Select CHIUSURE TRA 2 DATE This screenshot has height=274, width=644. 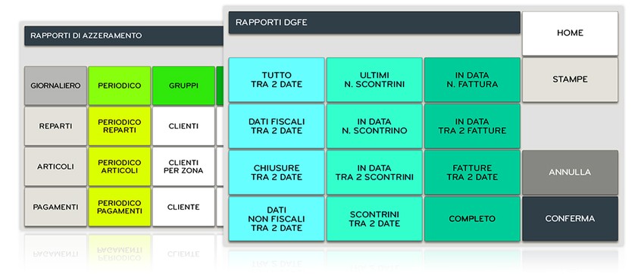click(x=277, y=173)
